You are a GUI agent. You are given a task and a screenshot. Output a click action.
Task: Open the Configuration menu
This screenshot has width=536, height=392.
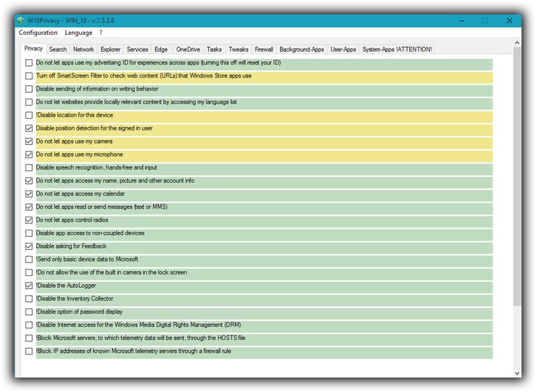[38, 33]
